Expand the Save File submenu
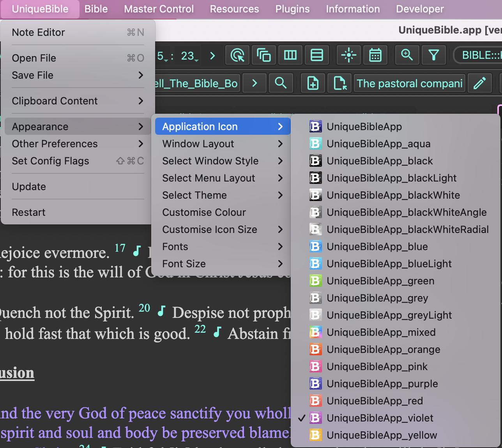The height and width of the screenshot is (448, 502). [x=78, y=75]
